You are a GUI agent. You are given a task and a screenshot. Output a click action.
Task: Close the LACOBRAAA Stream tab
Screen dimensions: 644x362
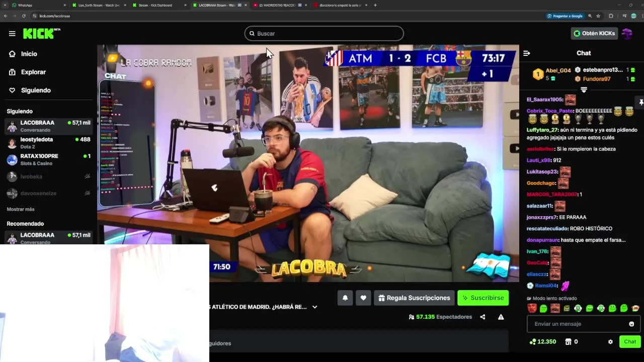[246, 5]
